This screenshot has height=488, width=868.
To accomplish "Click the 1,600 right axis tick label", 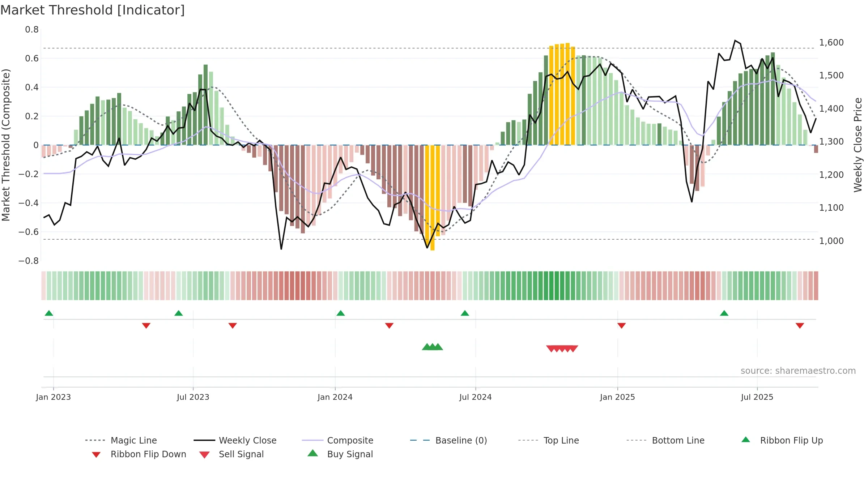I will 831,43.
